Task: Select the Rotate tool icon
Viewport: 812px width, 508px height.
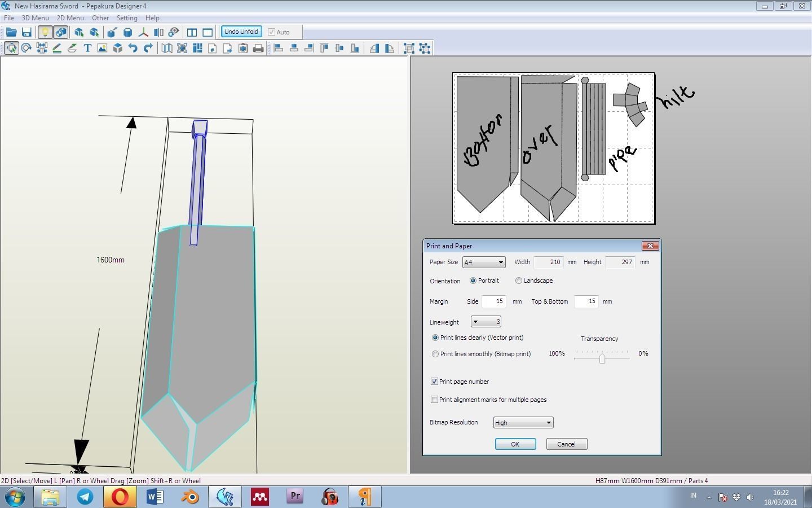Action: (x=26, y=48)
